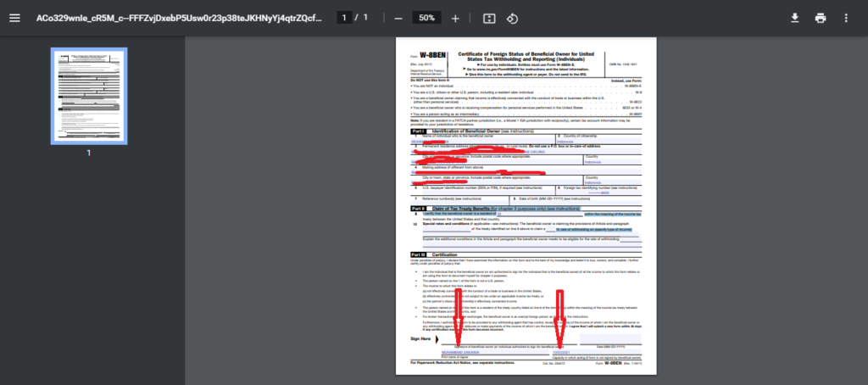Screen dimensions: 868x385
Task: Open the more actions three-dot menu
Action: (x=846, y=18)
